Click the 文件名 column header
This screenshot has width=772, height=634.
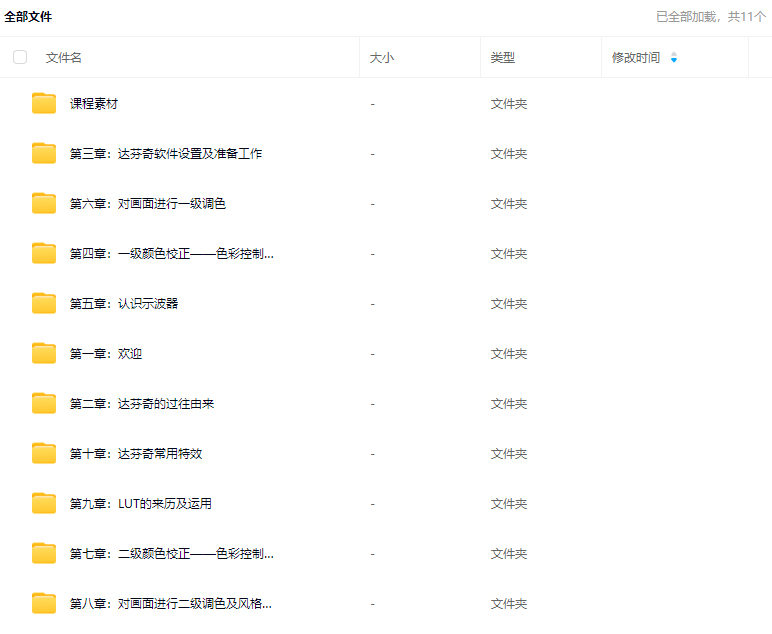(64, 58)
